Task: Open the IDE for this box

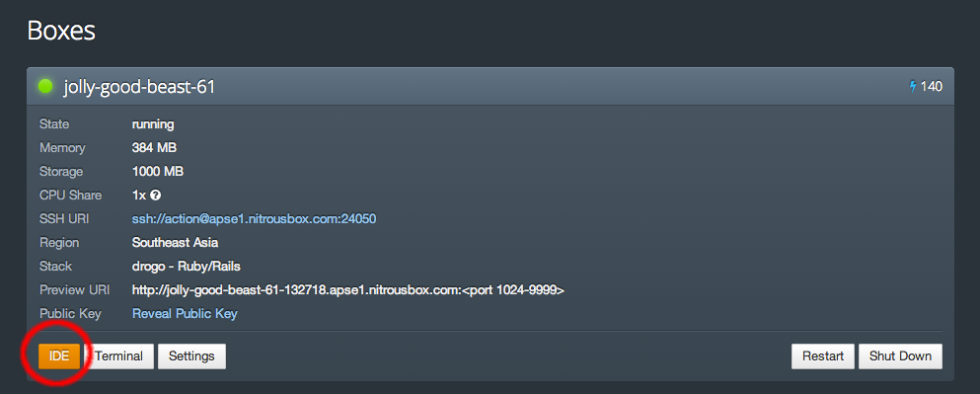Action: click(59, 356)
